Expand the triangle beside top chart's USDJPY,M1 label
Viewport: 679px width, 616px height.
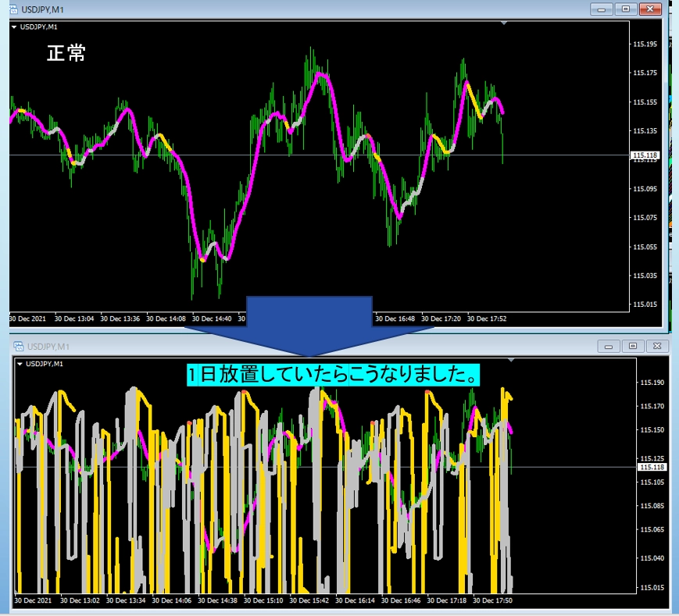coord(14,27)
